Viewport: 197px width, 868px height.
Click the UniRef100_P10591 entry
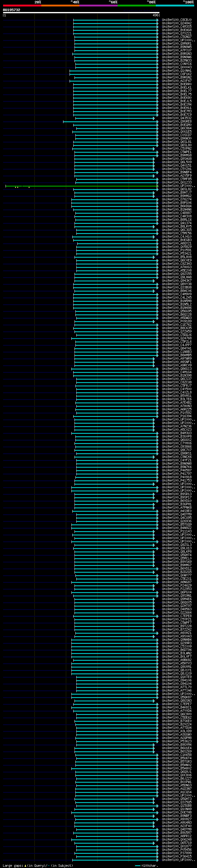coord(177,250)
